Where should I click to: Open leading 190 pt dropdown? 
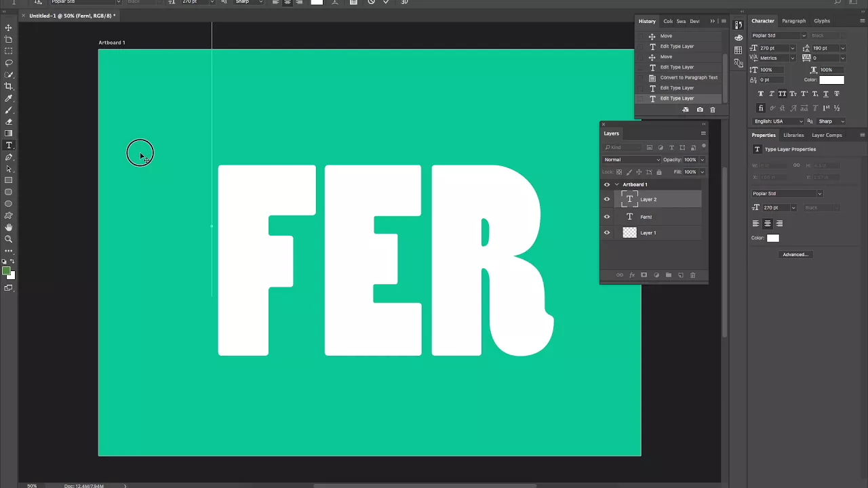click(842, 48)
